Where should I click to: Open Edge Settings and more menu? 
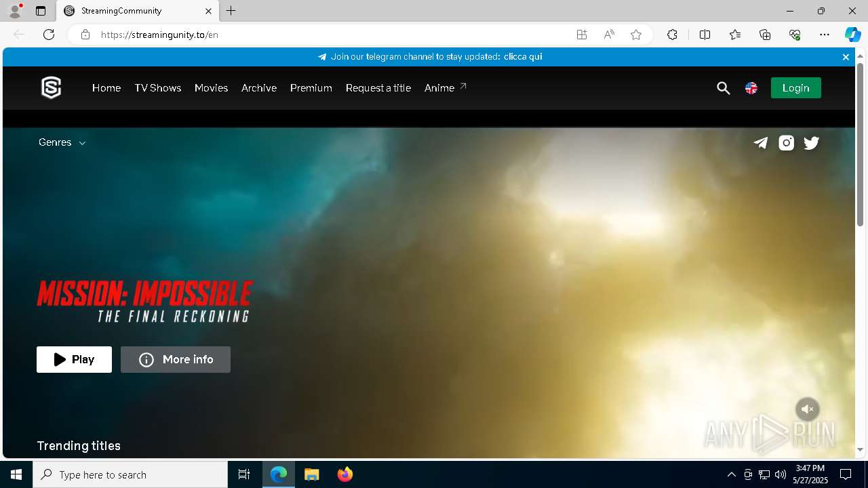[825, 35]
